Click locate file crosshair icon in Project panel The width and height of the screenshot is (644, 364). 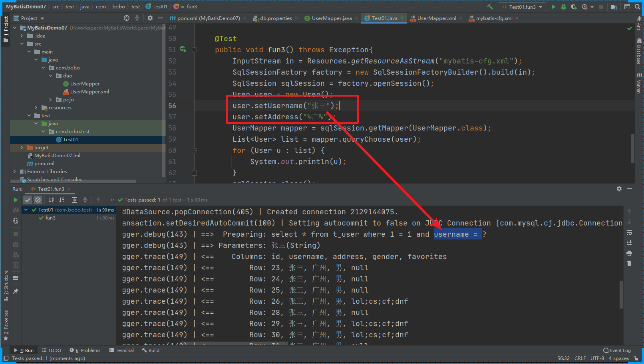[x=127, y=18]
